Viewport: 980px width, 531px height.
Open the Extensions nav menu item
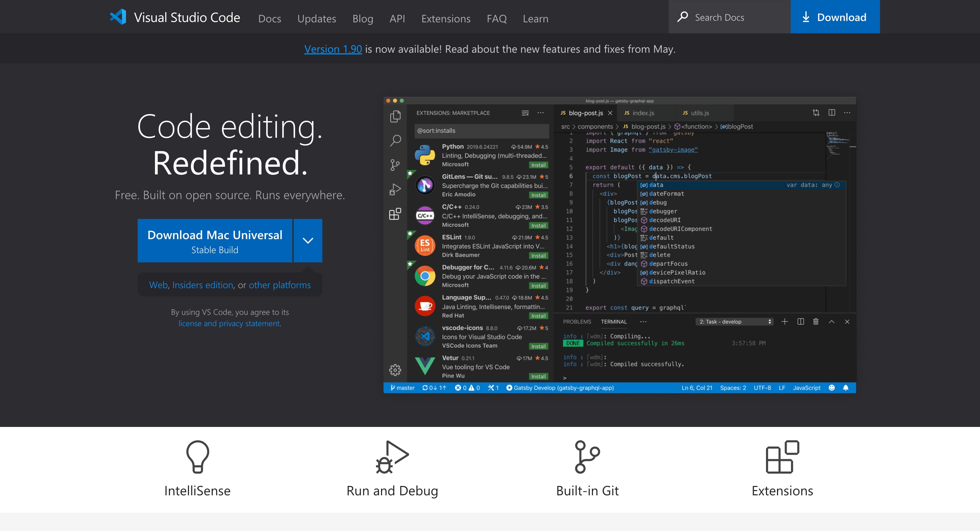point(445,18)
